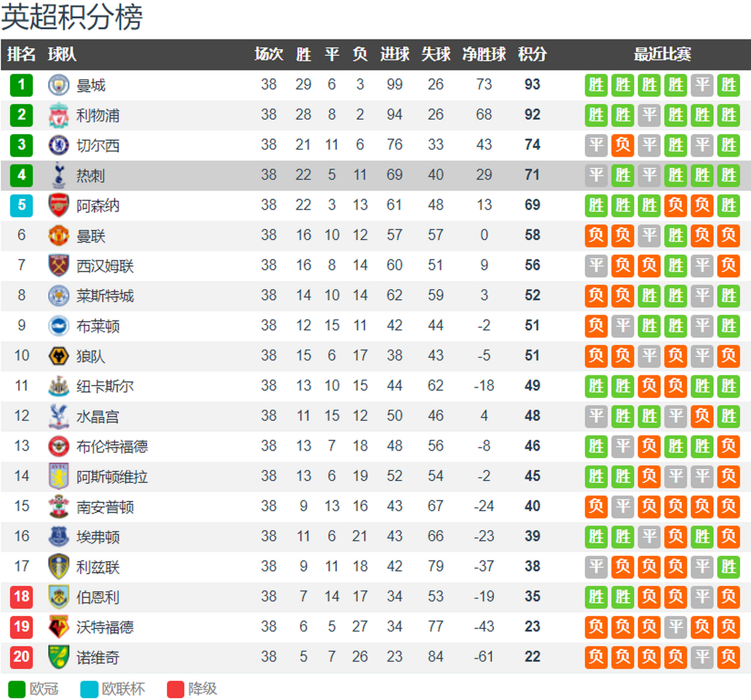Click the Arsenal cannon crest

click(x=59, y=206)
